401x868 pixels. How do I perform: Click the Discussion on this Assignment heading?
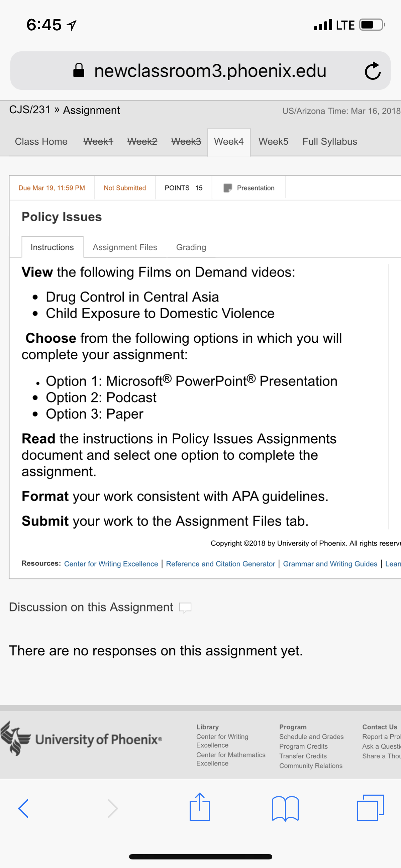[91, 607]
